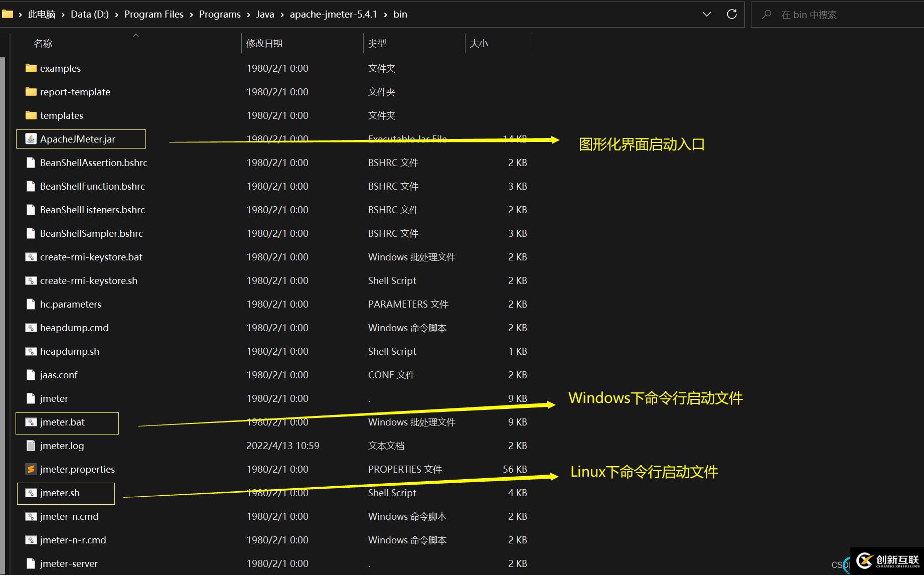The image size is (924, 575).
Task: Select the jmeter file name without extension
Action: point(54,398)
